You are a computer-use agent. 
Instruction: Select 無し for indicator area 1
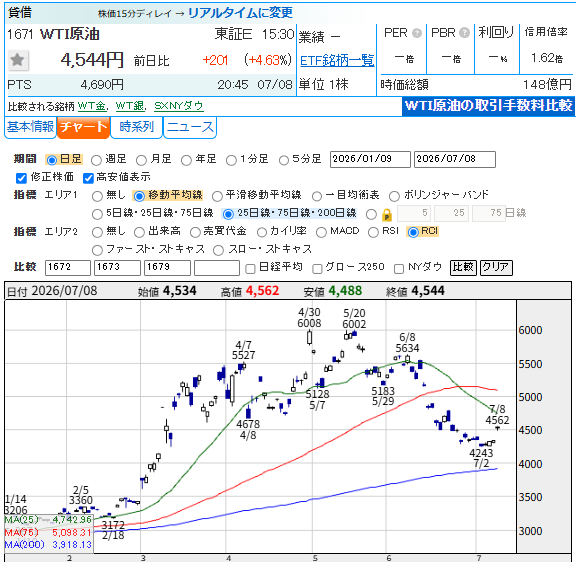[x=97, y=196]
